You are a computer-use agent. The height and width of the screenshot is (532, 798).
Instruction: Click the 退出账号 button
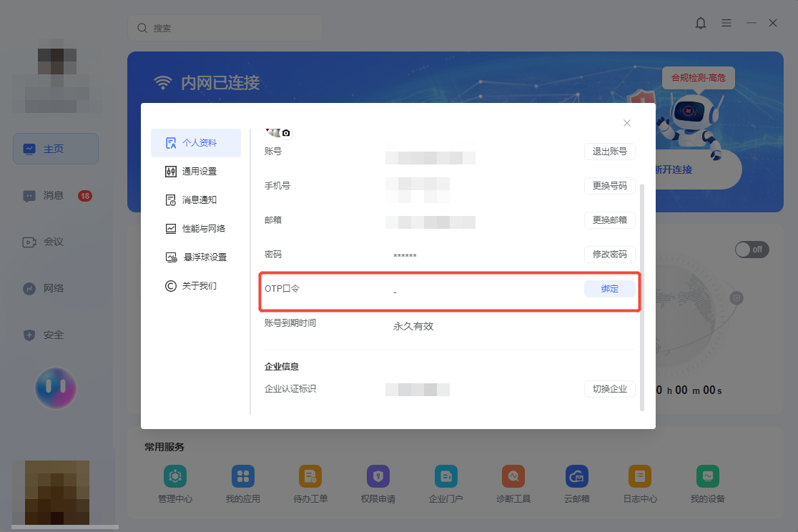(610, 151)
